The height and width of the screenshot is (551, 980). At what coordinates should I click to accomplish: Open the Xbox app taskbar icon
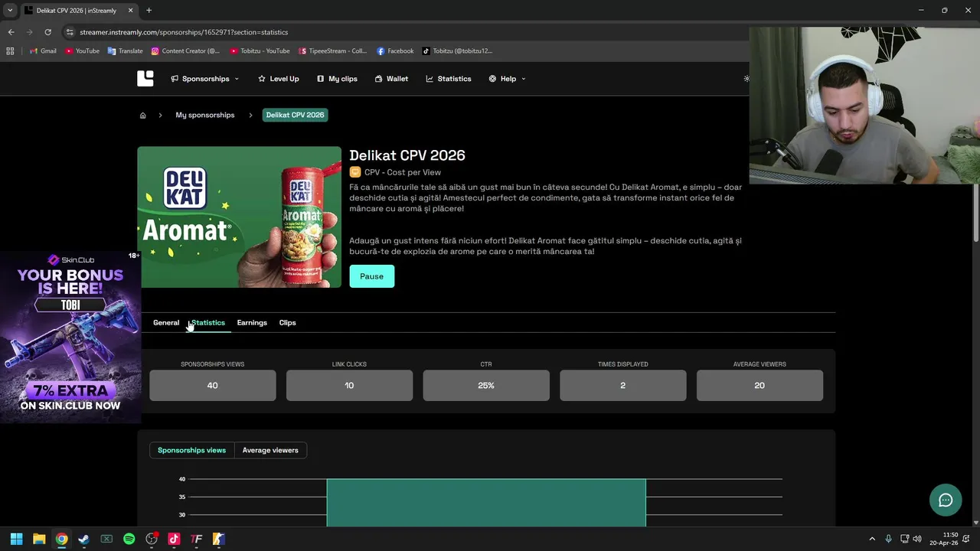[106, 539]
